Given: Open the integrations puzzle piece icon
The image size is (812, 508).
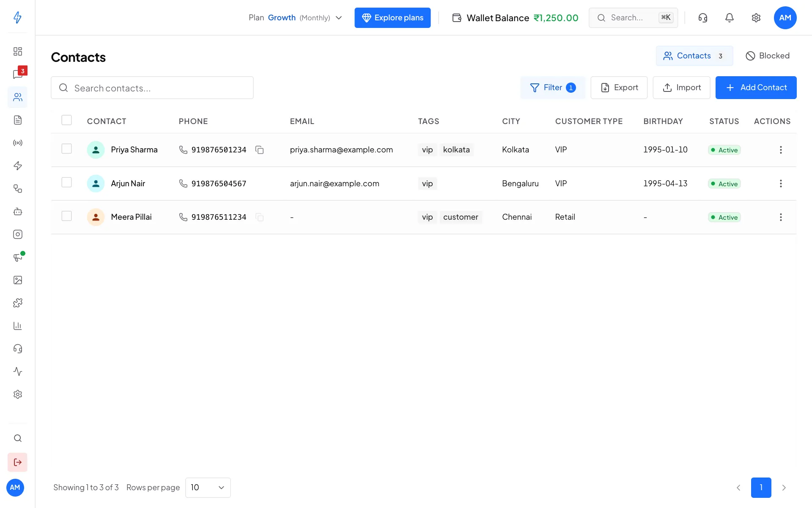Looking at the screenshot, I should tap(18, 303).
